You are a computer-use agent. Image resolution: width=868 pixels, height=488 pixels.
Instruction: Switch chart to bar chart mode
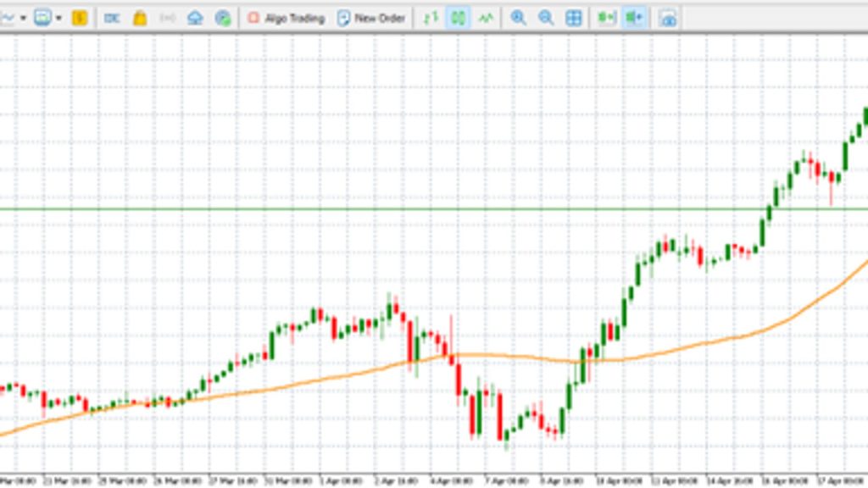click(x=431, y=18)
